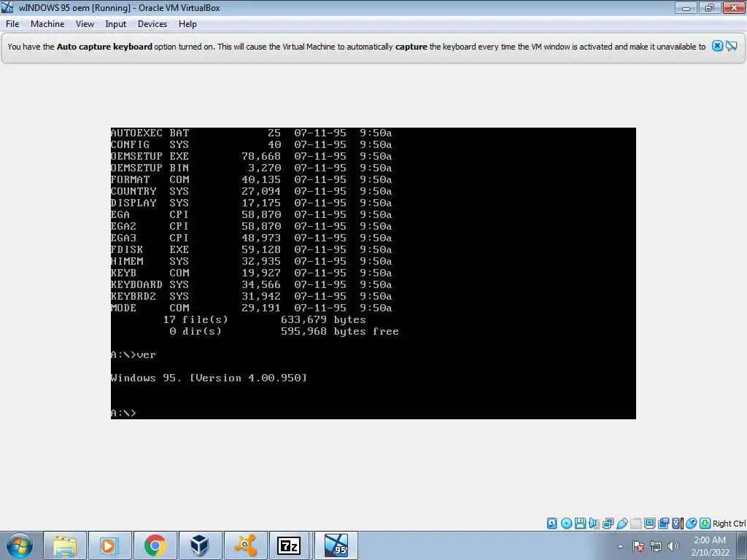Viewport: 747px width, 560px height.
Task: Switch to the Windows 95 VM taskbar button
Action: (x=336, y=545)
